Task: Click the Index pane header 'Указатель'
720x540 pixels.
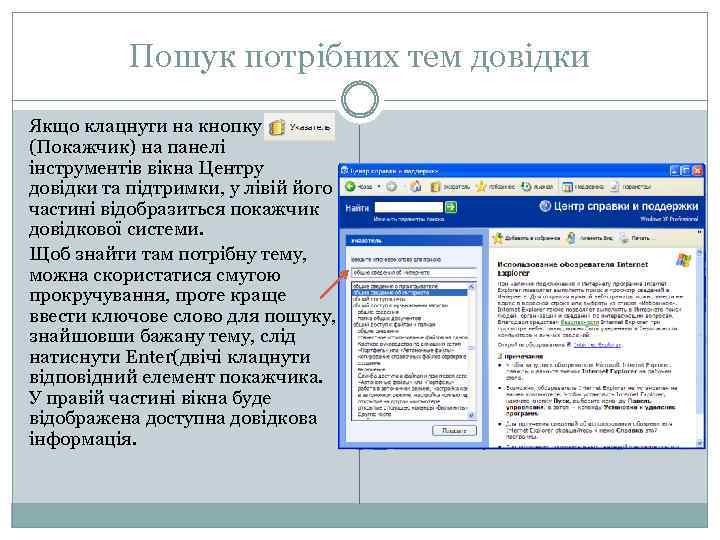Action: tap(413, 240)
